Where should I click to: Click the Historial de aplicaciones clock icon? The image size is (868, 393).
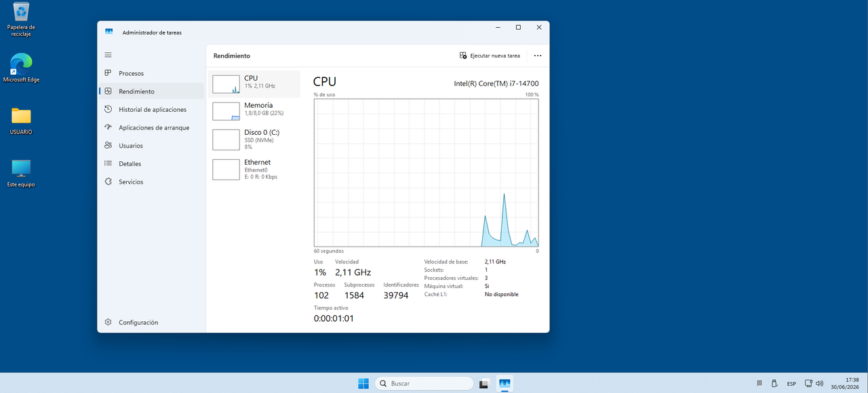(108, 109)
